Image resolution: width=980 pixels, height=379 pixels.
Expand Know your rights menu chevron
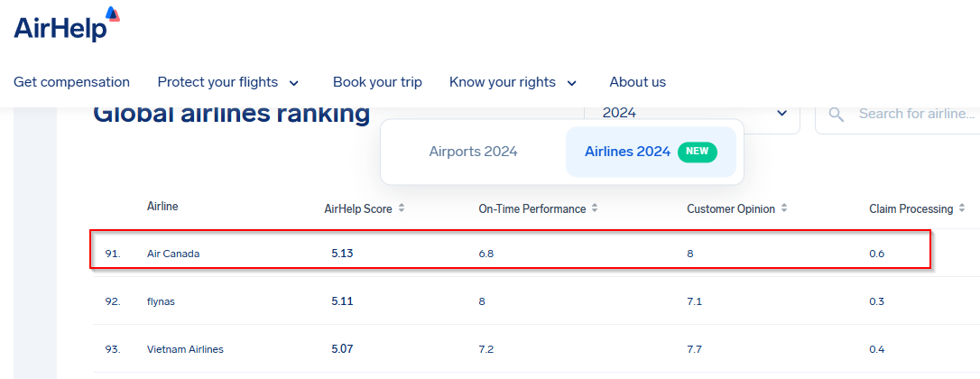(x=572, y=82)
